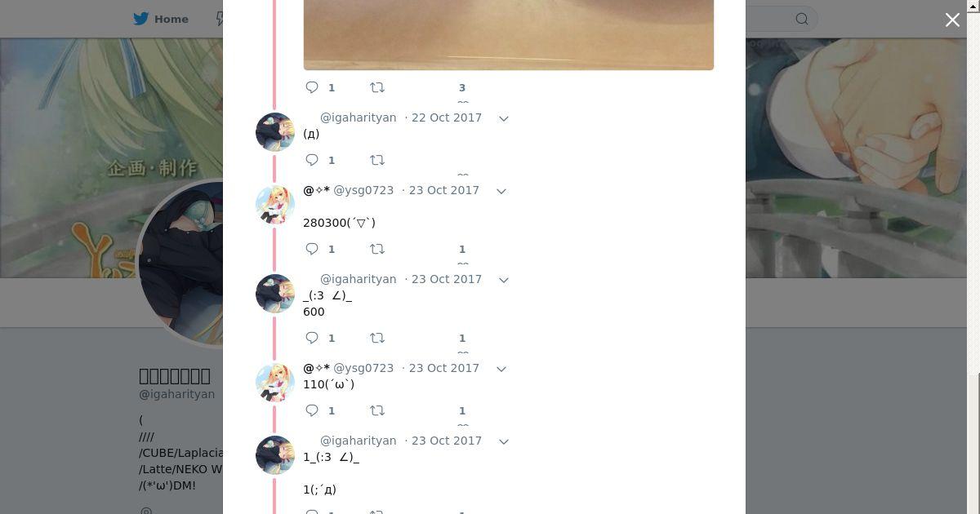Screen dimensions: 980x514
Task: Expand the caret menu on the "110" tweet
Action: (501, 369)
